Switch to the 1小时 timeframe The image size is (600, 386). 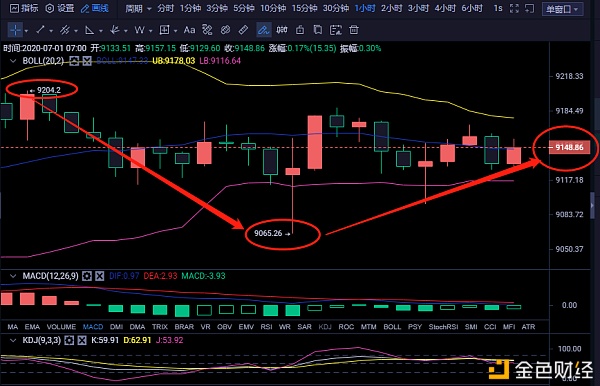[x=365, y=8]
